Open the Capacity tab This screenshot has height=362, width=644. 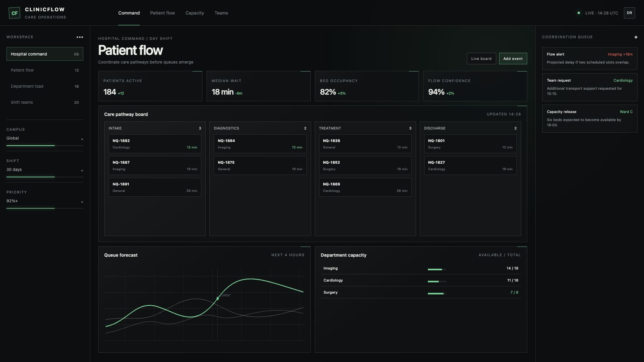pos(195,13)
